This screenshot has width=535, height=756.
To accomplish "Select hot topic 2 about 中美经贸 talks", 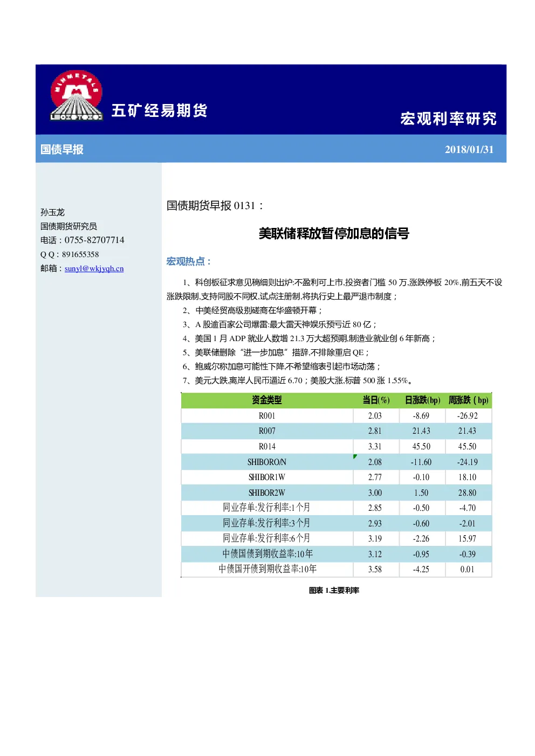I will [x=252, y=310].
